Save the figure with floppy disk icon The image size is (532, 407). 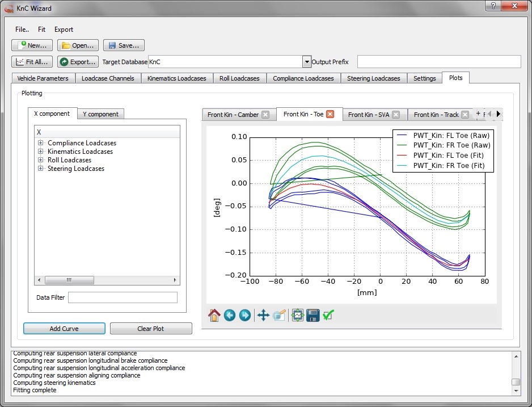(313, 315)
